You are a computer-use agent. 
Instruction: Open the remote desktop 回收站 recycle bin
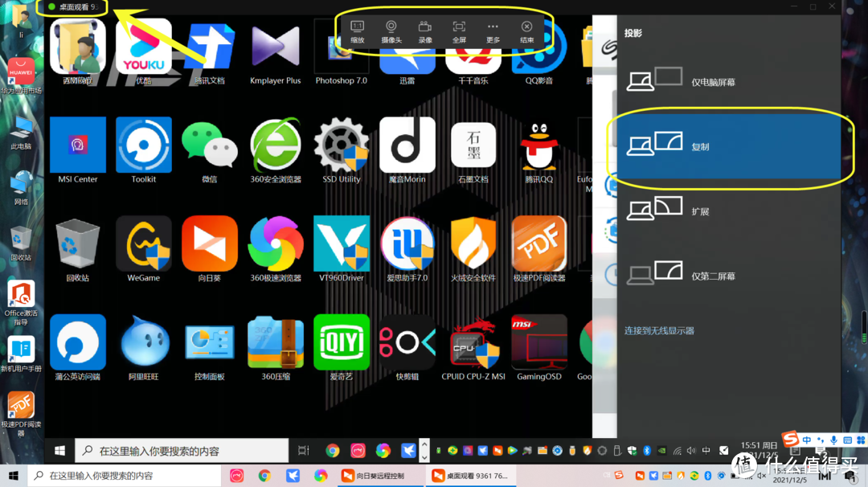point(77,249)
